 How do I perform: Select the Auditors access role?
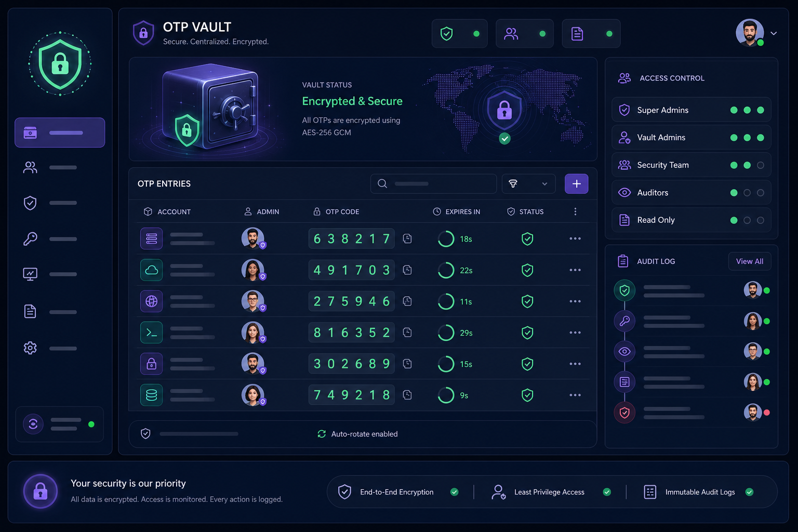point(691,193)
